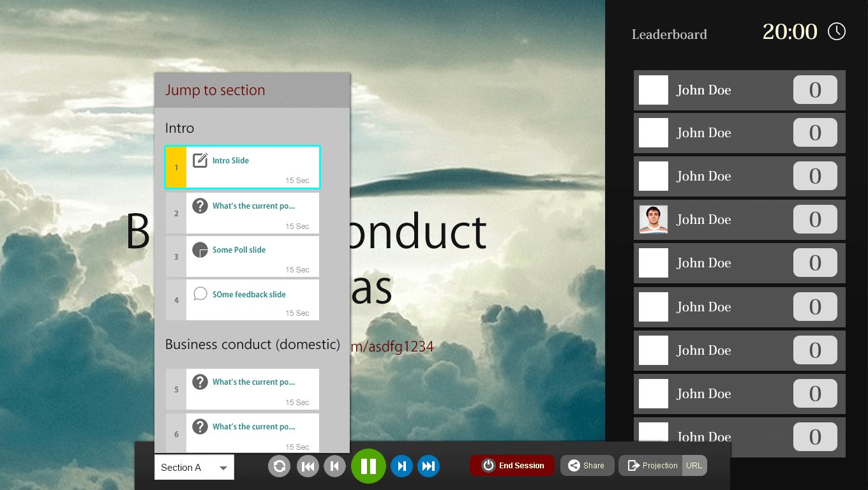Click the edit pencil icon on Intro Slide
Screen dimensions: 868x490
[x=200, y=160]
